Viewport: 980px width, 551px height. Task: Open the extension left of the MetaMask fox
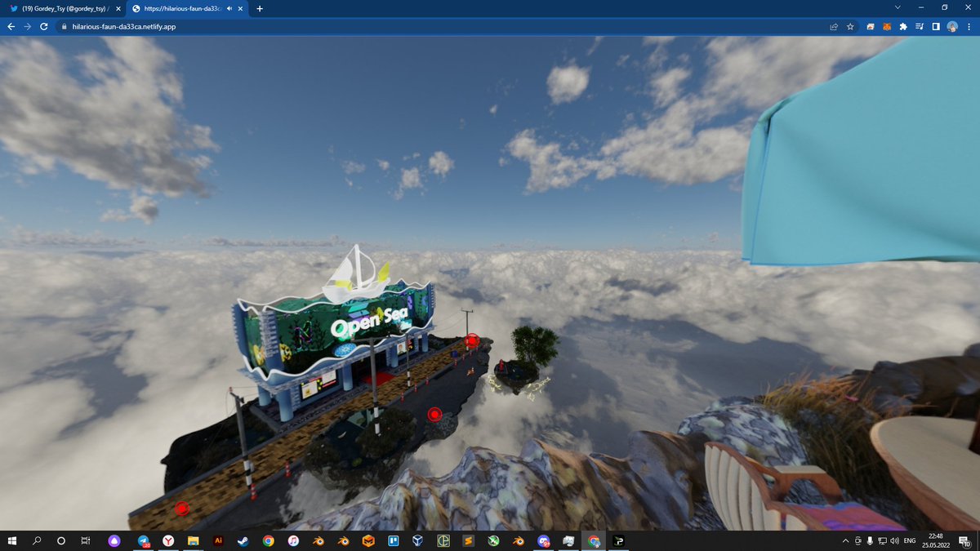click(x=871, y=26)
